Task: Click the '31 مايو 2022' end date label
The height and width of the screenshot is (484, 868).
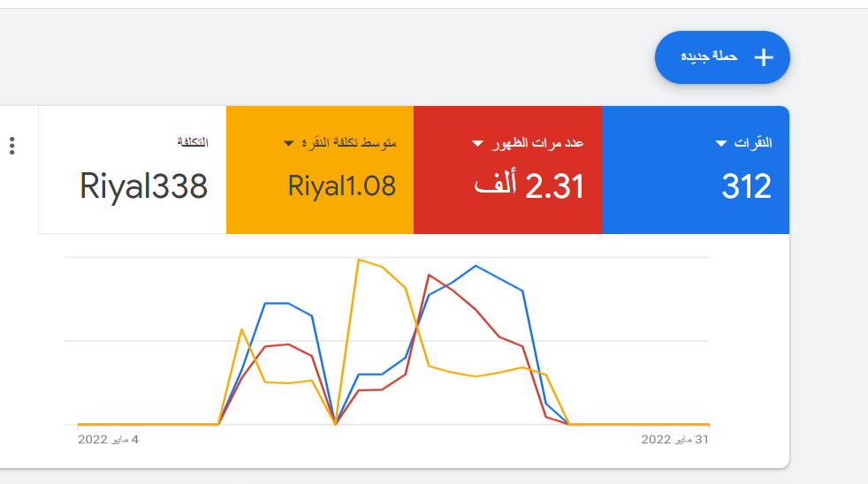Action: (x=674, y=439)
